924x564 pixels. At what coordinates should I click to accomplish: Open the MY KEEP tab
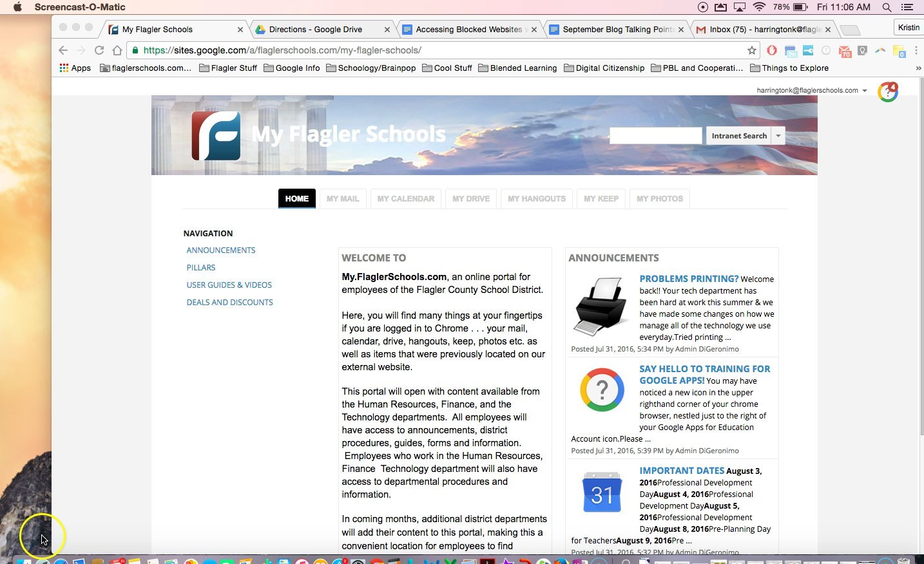coord(601,198)
